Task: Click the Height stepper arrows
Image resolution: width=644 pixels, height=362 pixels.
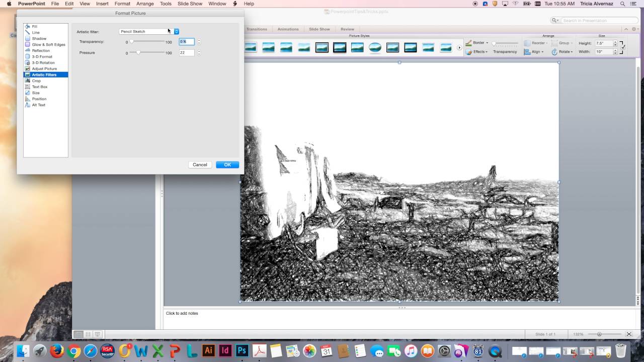Action: pos(615,43)
